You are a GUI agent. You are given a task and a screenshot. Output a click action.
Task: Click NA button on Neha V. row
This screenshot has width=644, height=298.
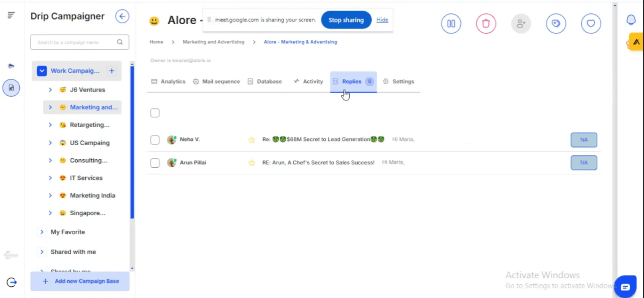(584, 140)
